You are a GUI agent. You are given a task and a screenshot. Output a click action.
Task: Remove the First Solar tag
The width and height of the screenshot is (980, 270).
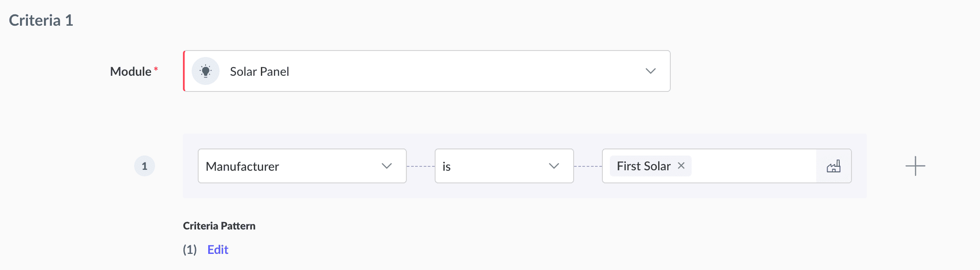point(681,165)
